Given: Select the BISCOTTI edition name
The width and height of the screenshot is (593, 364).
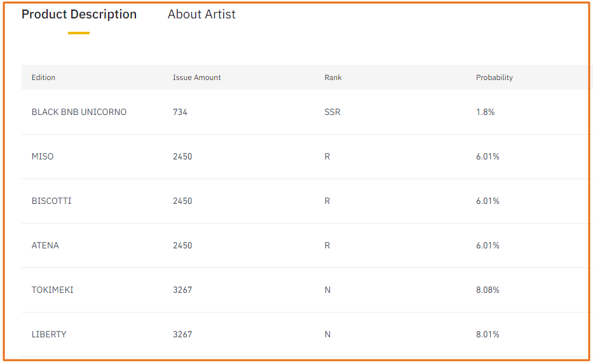Looking at the screenshot, I should pos(51,201).
